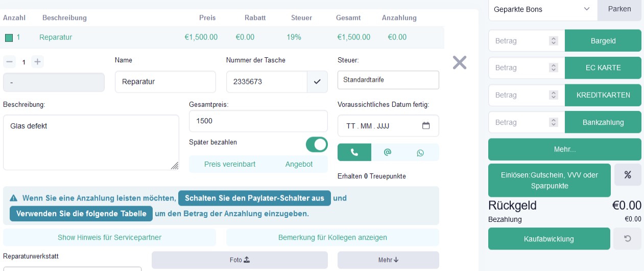Confirm bag number with checkmark icon
This screenshot has height=271, width=644.
tap(317, 82)
